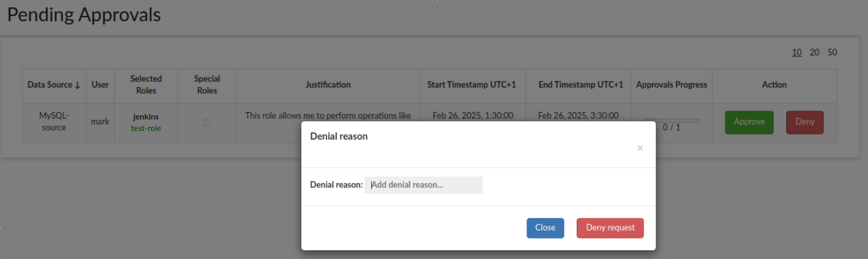Click the User column header
868x259 pixels.
[100, 85]
